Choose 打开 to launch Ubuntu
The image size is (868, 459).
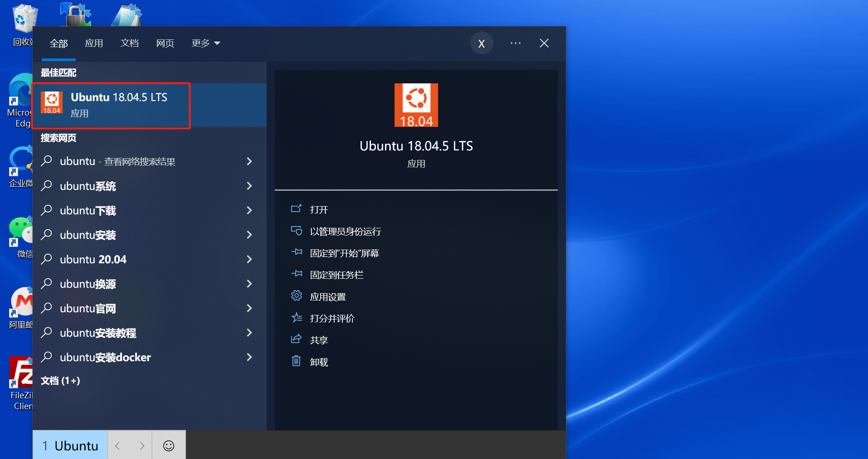pyautogui.click(x=319, y=209)
